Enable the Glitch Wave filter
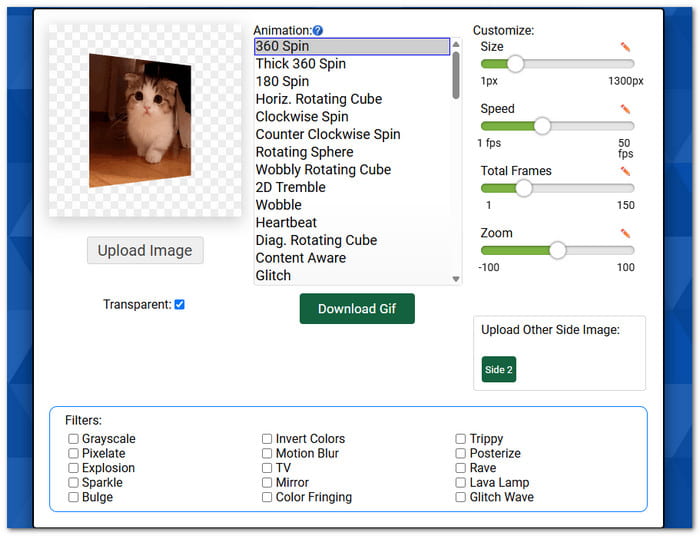This screenshot has width=700, height=536. (461, 497)
